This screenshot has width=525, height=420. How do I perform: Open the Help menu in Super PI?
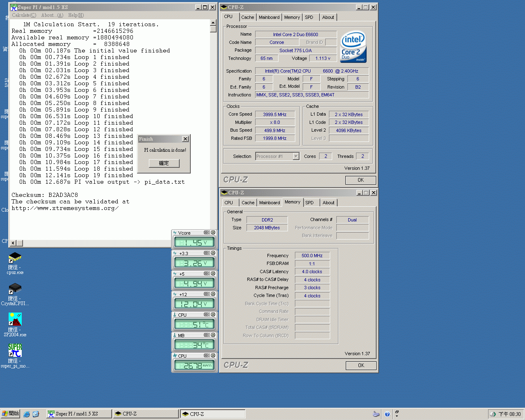click(76, 15)
